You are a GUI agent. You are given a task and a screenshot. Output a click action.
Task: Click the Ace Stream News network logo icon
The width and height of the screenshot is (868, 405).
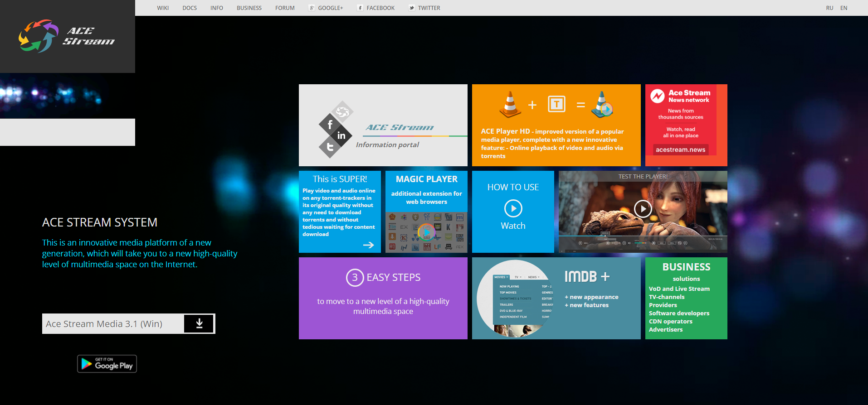tap(658, 96)
